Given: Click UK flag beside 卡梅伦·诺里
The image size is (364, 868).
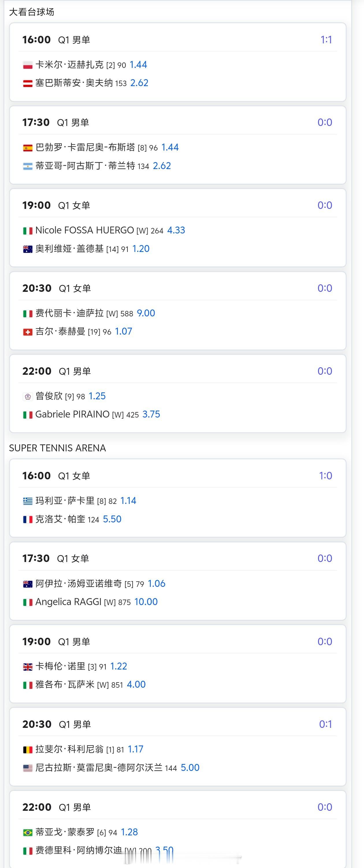Looking at the screenshot, I should coord(28,667).
